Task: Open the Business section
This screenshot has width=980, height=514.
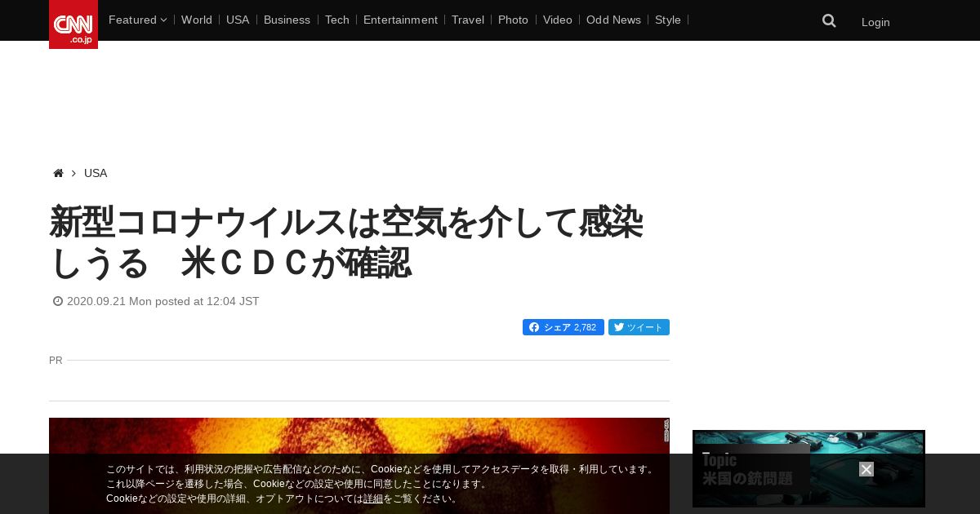Action: pyautogui.click(x=287, y=20)
